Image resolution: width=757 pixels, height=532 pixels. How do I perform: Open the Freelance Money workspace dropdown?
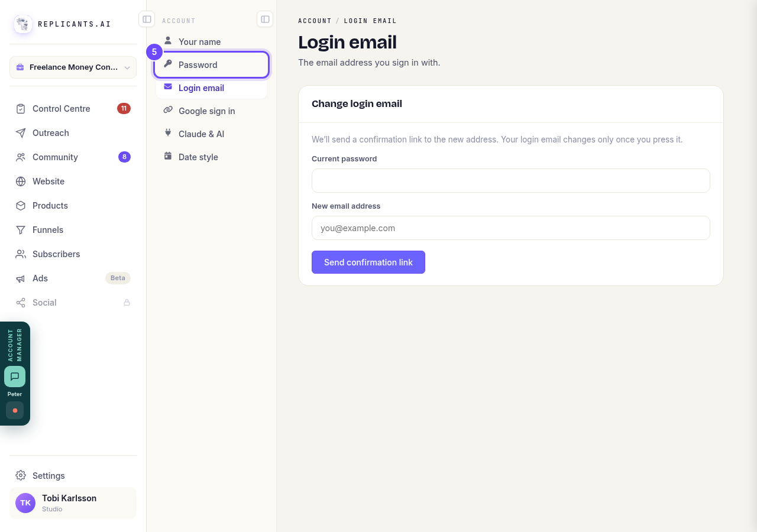tap(73, 67)
